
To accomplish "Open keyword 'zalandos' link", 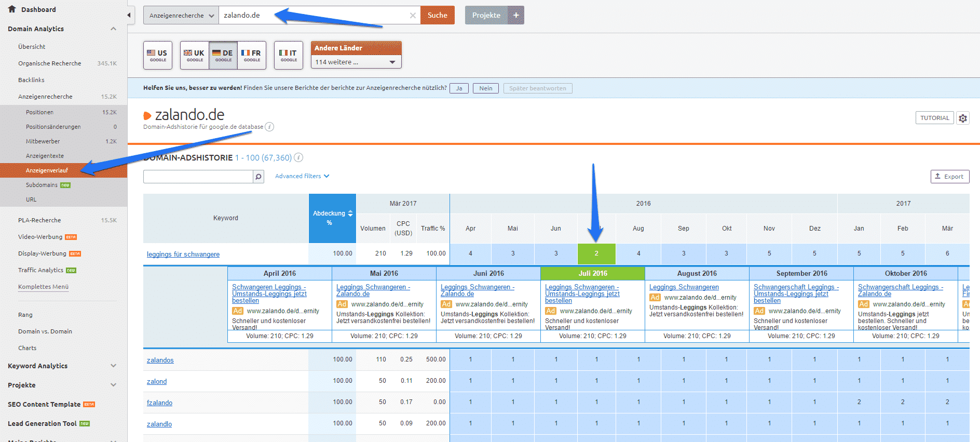I will click(160, 360).
